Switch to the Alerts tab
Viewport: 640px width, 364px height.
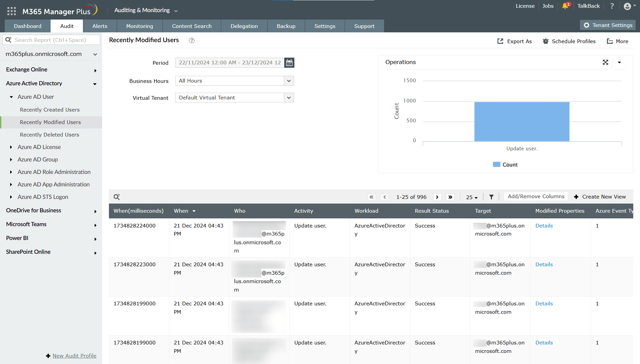tap(100, 26)
